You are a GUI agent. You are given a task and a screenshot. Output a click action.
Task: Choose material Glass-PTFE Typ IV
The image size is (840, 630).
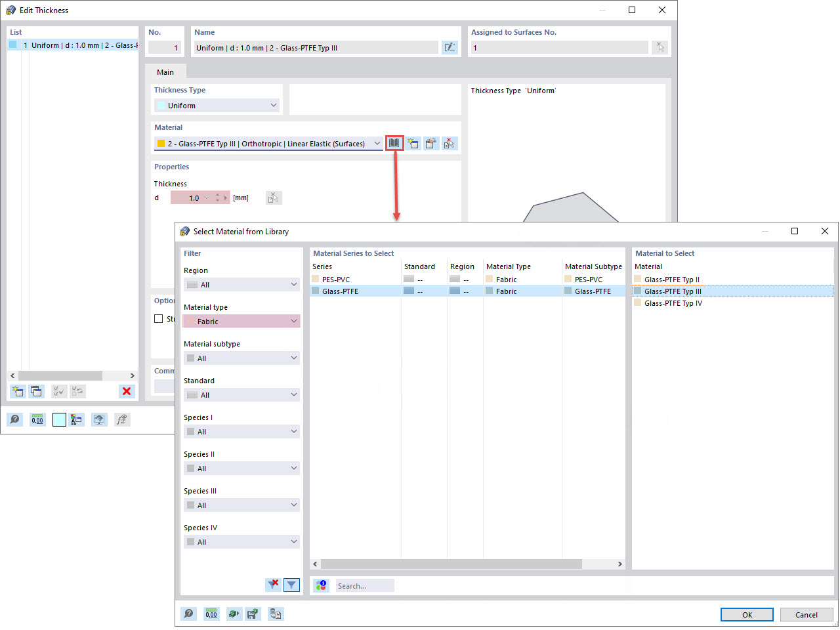pyautogui.click(x=733, y=303)
